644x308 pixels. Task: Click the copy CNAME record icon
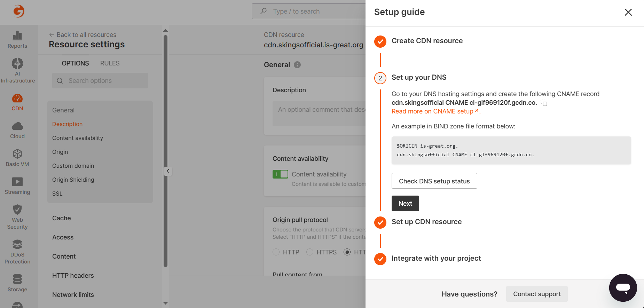click(544, 103)
